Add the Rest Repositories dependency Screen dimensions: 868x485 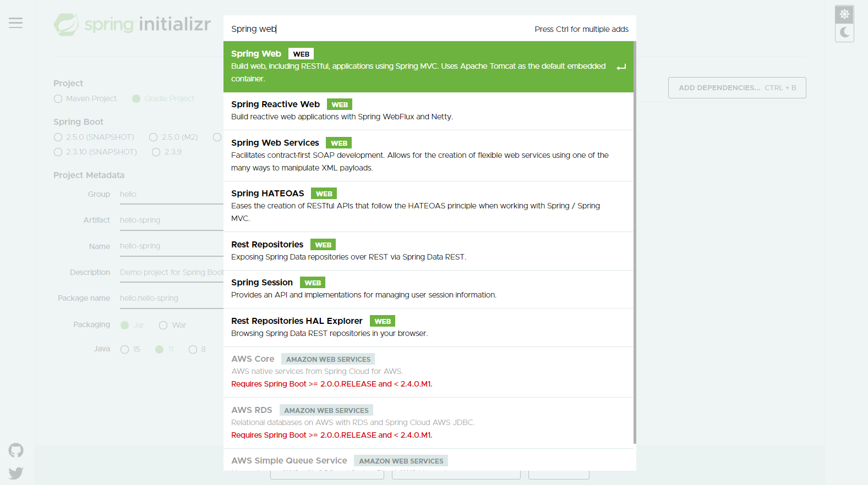point(428,251)
